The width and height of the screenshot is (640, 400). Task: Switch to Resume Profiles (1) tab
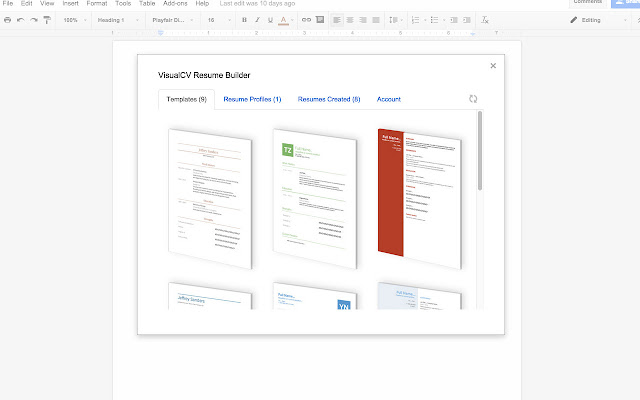click(x=252, y=99)
